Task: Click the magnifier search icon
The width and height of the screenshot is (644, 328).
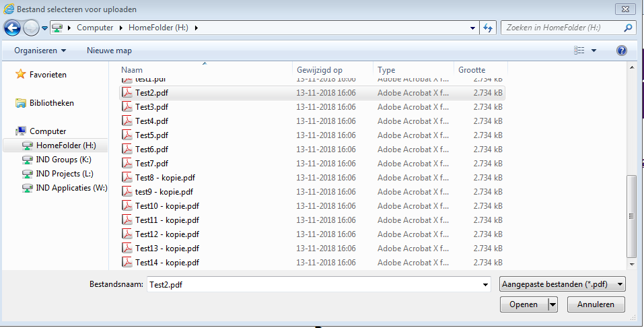Action: pyautogui.click(x=628, y=28)
